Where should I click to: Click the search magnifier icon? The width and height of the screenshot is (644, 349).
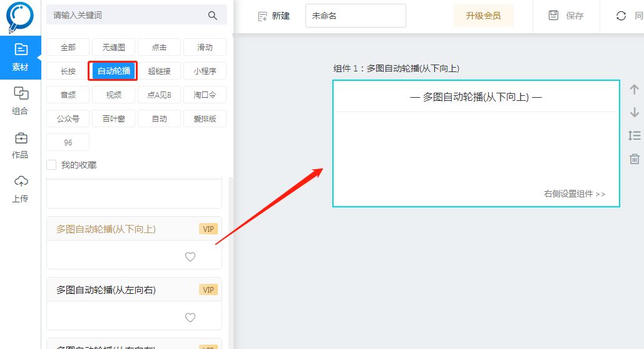(213, 15)
